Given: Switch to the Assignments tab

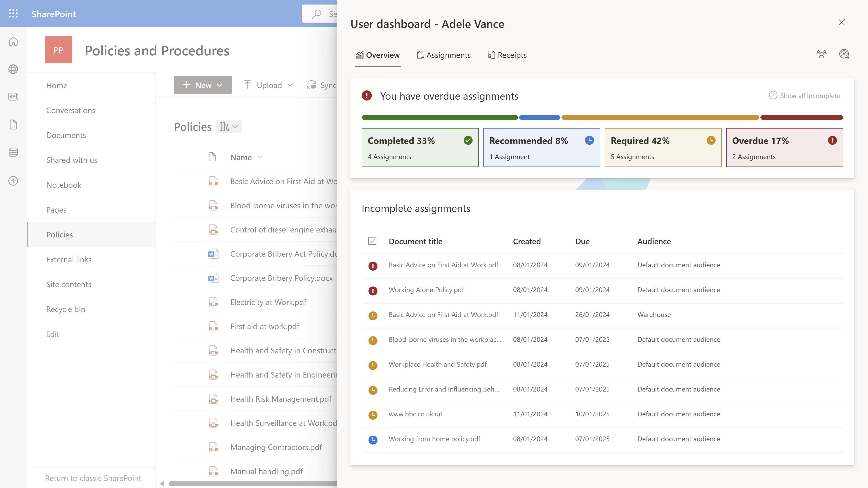Looking at the screenshot, I should coord(443,55).
